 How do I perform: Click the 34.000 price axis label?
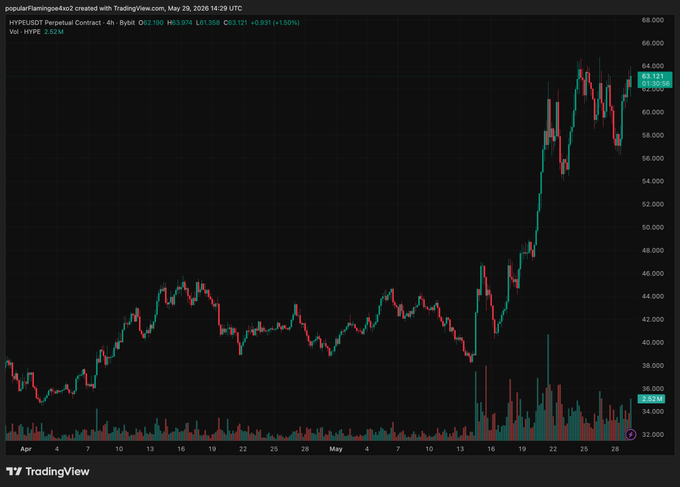(652, 411)
